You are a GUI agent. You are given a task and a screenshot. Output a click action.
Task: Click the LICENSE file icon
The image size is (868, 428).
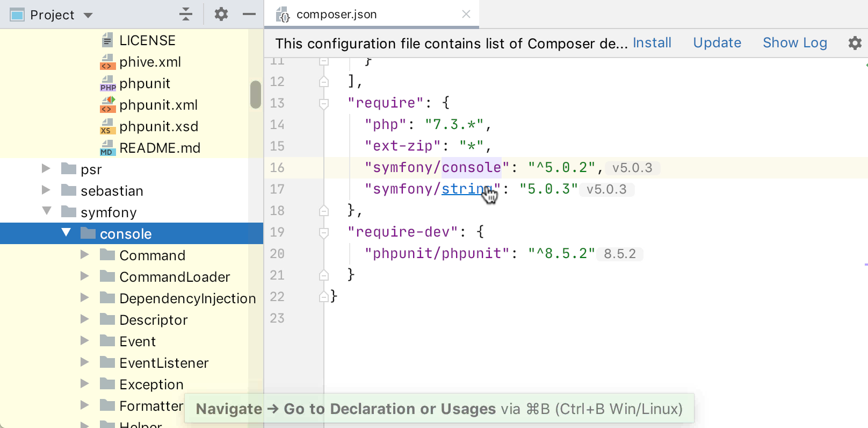[x=107, y=40]
